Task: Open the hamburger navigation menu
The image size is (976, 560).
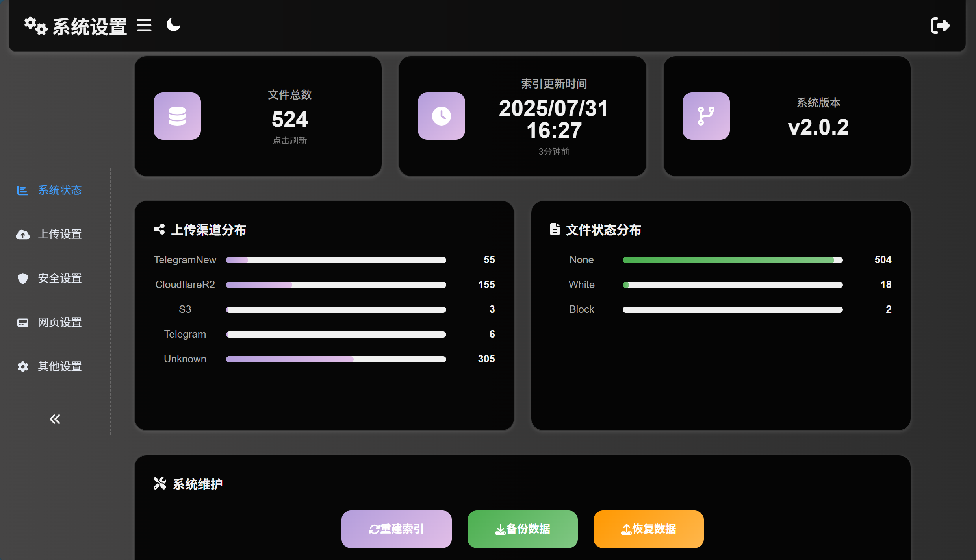Action: [144, 25]
